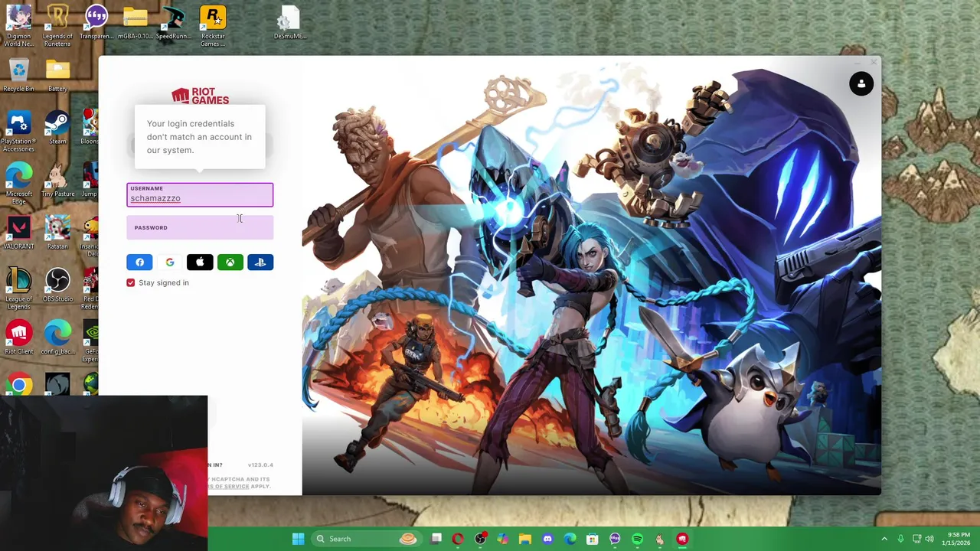Select Microsoft Edge desktop shortcut

tap(18, 184)
